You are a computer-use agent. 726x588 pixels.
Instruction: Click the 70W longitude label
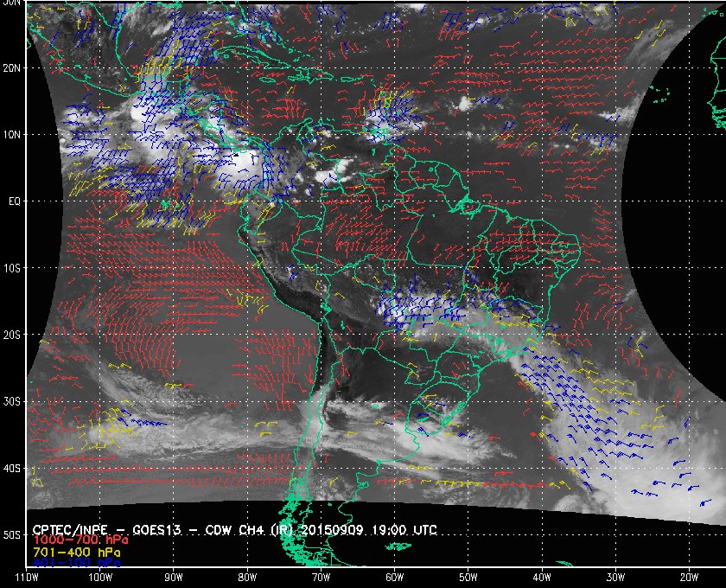pyautogui.click(x=321, y=577)
